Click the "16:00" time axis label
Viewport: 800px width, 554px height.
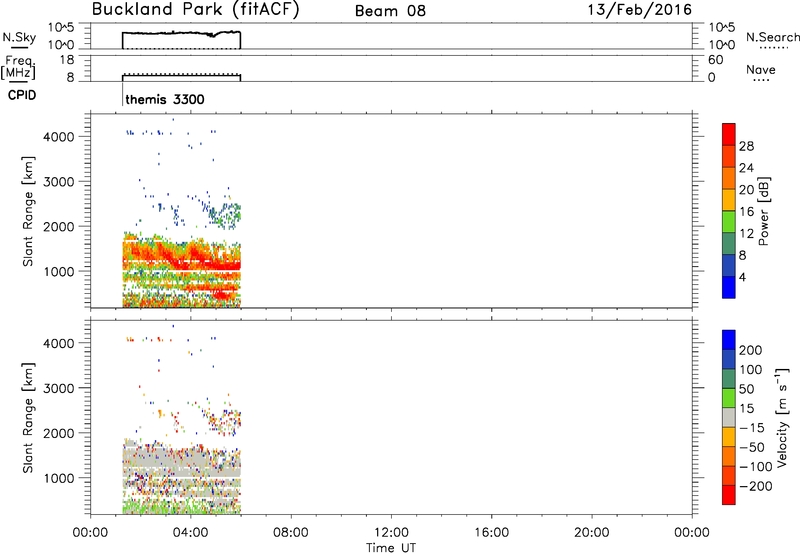(x=491, y=533)
